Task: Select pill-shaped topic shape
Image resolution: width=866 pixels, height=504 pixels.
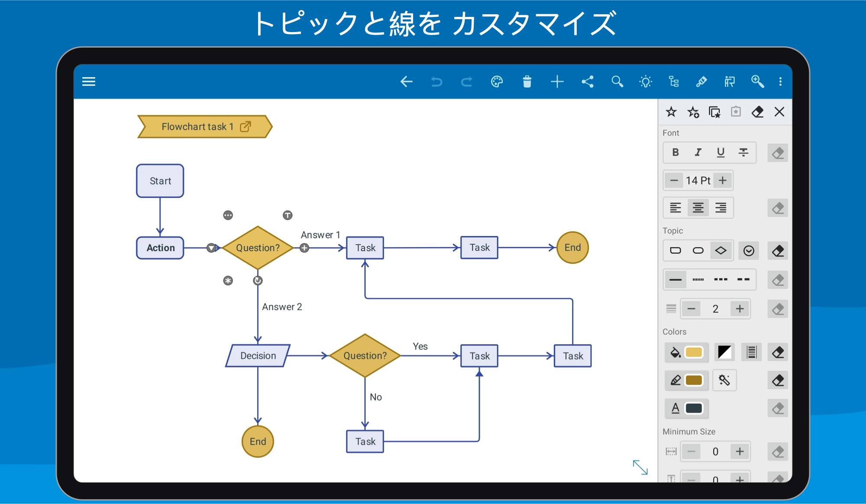Action: tap(698, 251)
